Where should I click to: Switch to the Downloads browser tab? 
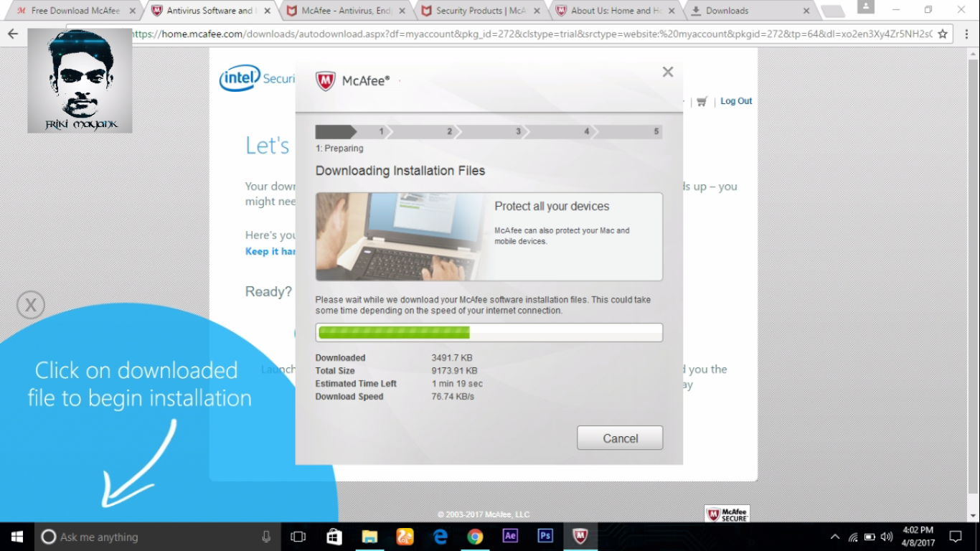point(727,11)
